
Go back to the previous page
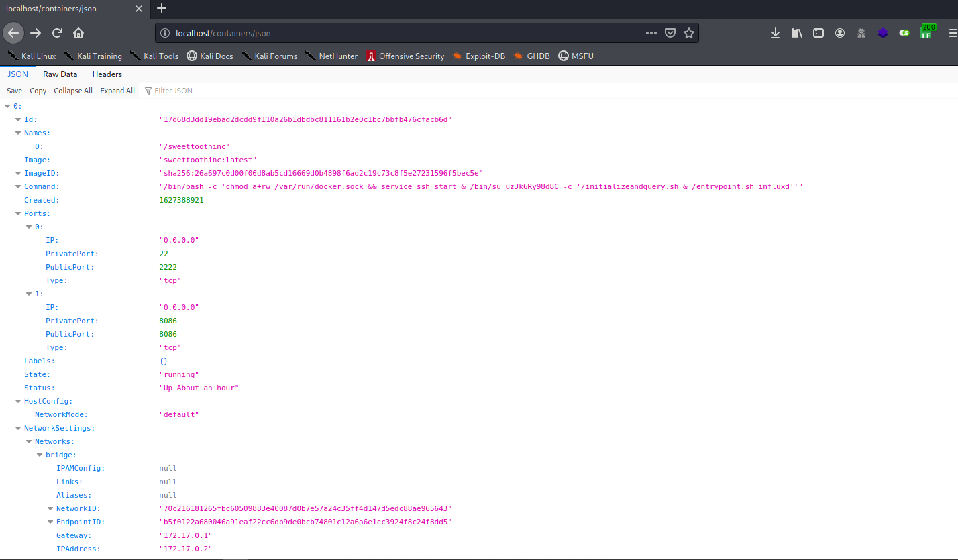(14, 32)
